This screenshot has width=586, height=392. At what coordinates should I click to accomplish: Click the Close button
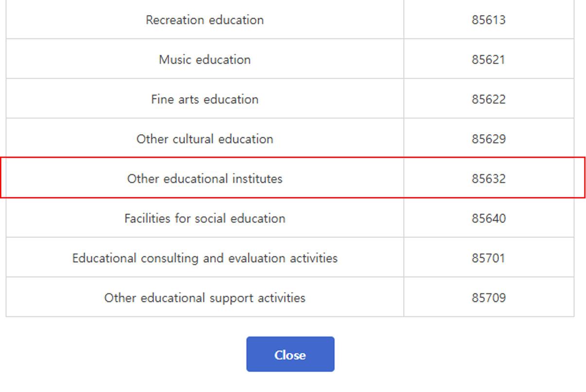coord(290,355)
